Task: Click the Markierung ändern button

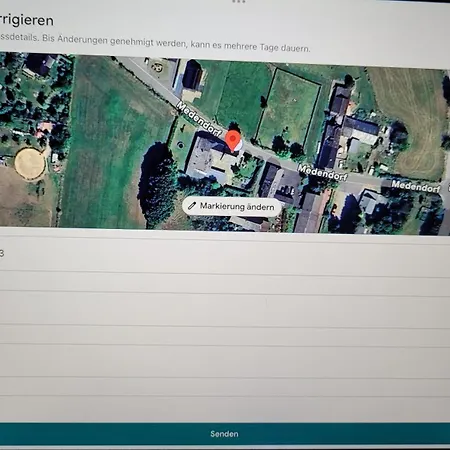Action: (232, 206)
